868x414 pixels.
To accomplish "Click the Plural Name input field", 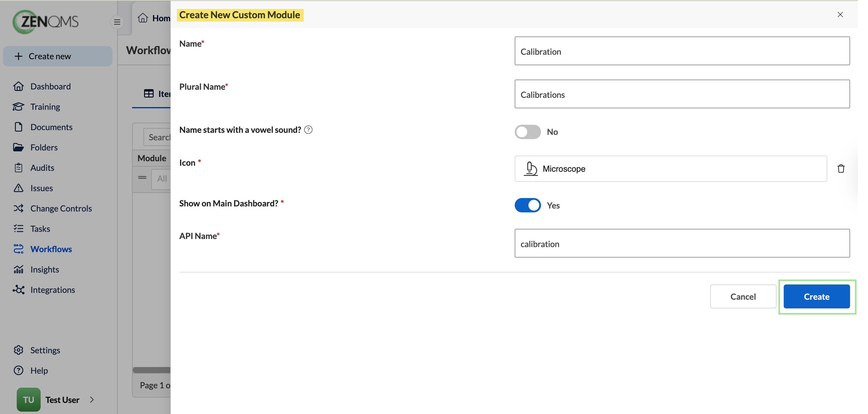I will [x=682, y=94].
